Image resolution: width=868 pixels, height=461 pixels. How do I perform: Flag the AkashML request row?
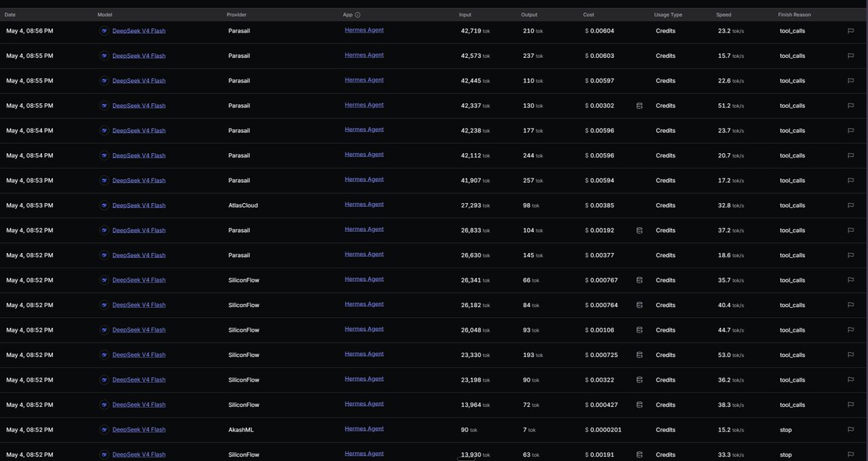click(x=851, y=430)
